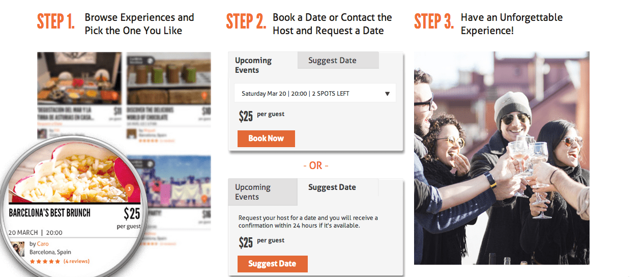Click the active Suggest Date tab in lower widget
Image resolution: width=644 pixels, height=277 pixels.
332,187
